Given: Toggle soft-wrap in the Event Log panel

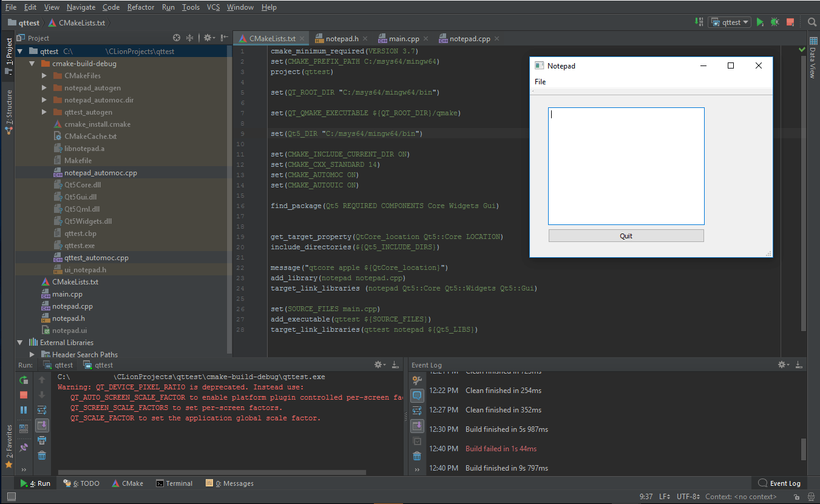Looking at the screenshot, I should (x=417, y=409).
